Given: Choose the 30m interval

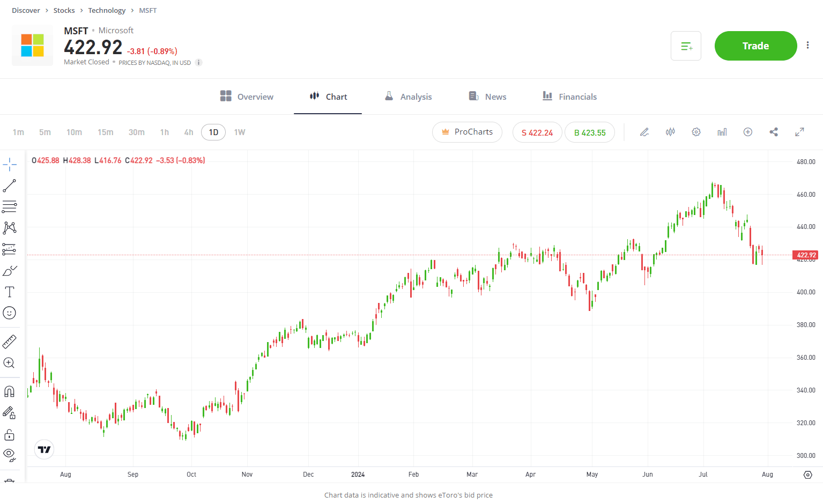Looking at the screenshot, I should pyautogui.click(x=137, y=132).
